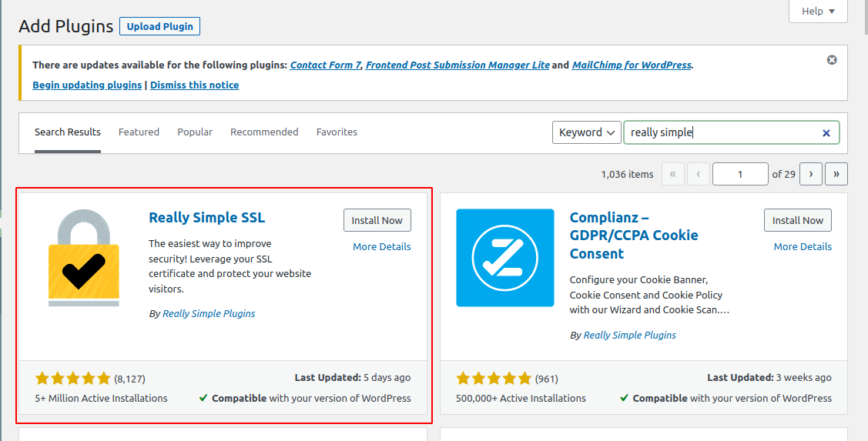
Task: Click the star rating of Really Simple SSL
Action: (73, 379)
